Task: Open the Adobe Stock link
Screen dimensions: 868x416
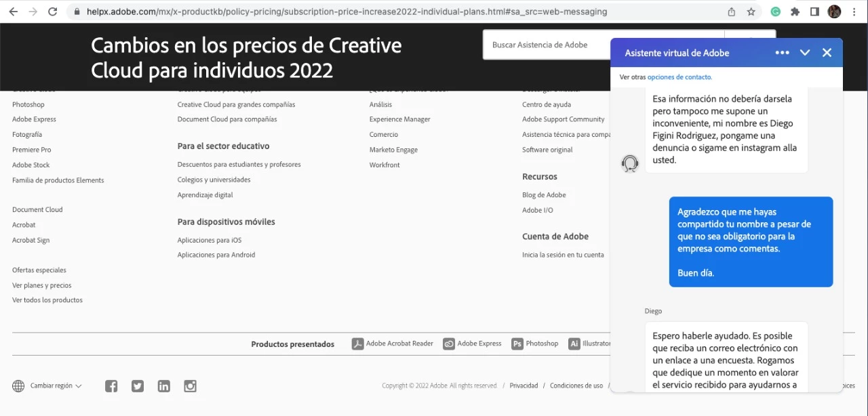Action: click(x=31, y=165)
